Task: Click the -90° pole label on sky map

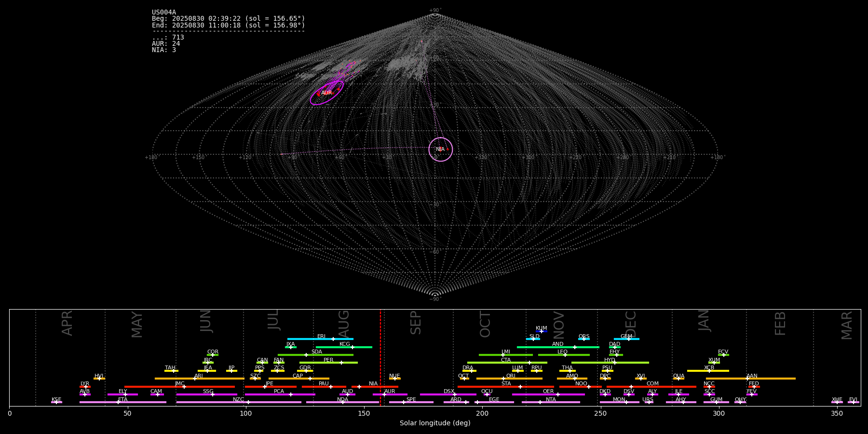Action: point(435,299)
